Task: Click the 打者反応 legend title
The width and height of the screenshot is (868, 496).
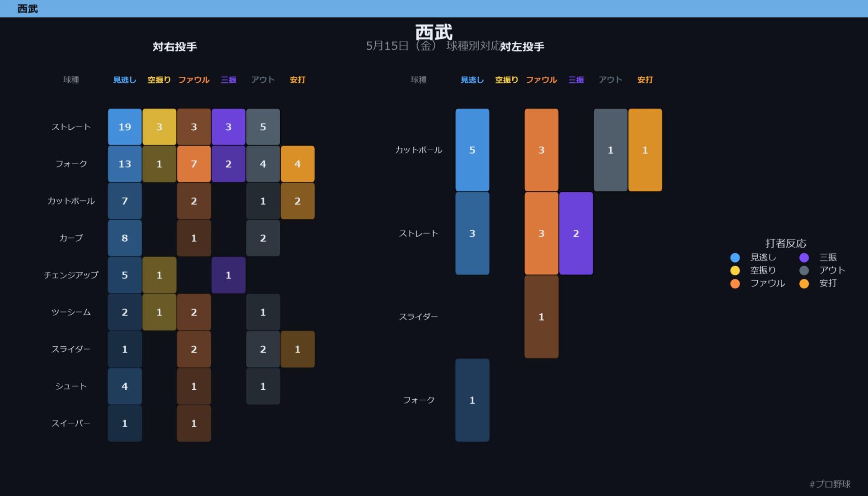Action: click(x=786, y=243)
